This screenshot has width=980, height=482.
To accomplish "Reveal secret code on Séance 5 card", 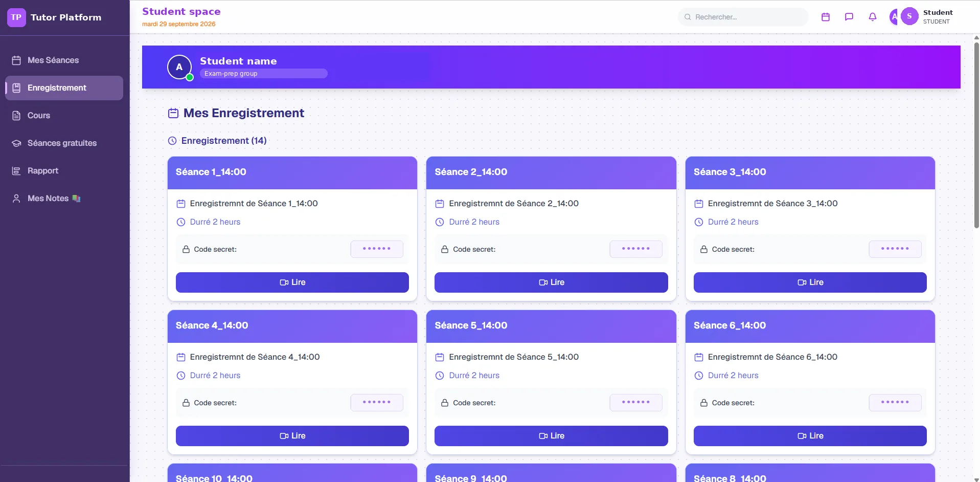I will 636,403.
